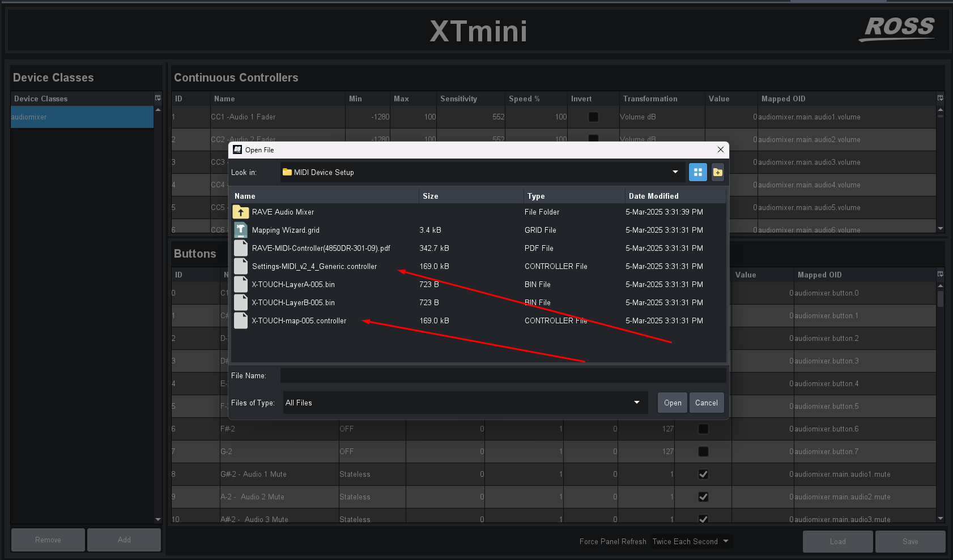Click the Load button
The width and height of the screenshot is (953, 560).
(x=837, y=541)
